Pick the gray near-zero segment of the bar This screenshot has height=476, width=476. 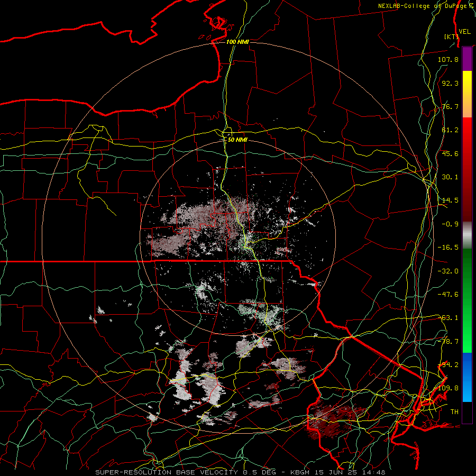(x=467, y=235)
